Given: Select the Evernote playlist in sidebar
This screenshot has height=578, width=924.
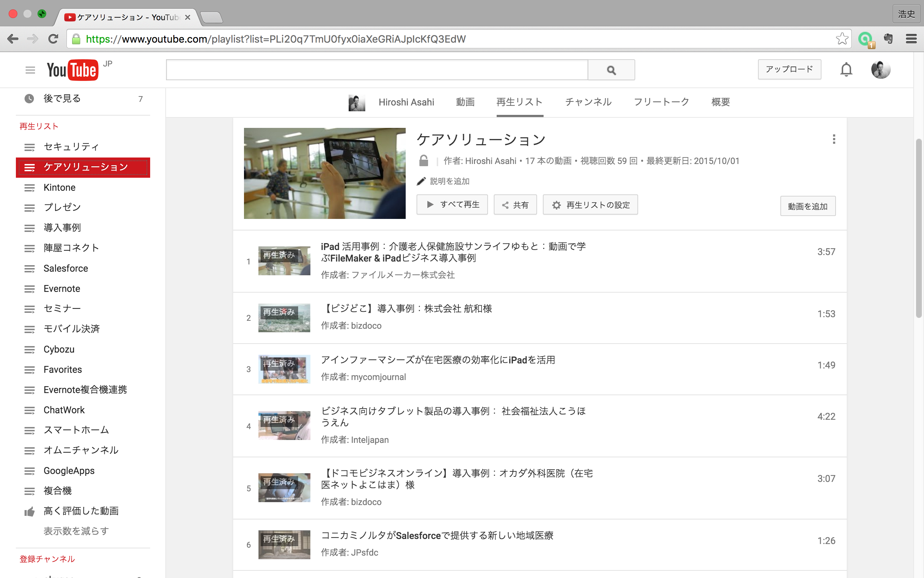Looking at the screenshot, I should (x=83, y=289).
